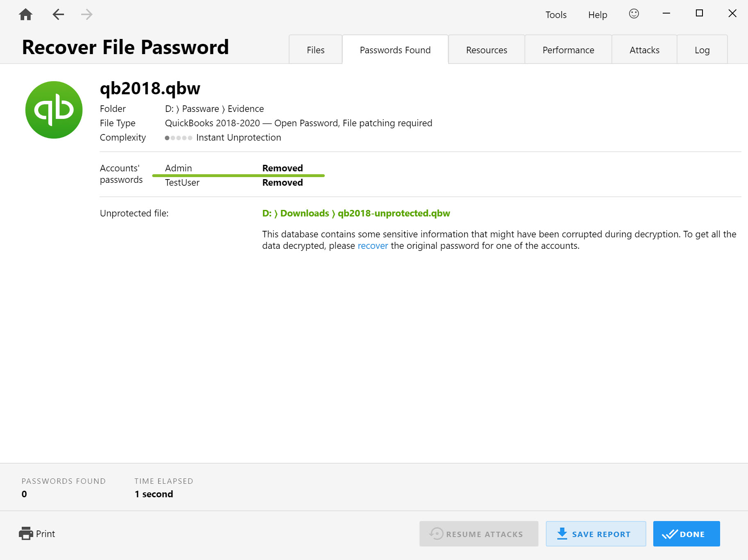Open the Help menu
This screenshot has width=748, height=560.
[x=597, y=15]
